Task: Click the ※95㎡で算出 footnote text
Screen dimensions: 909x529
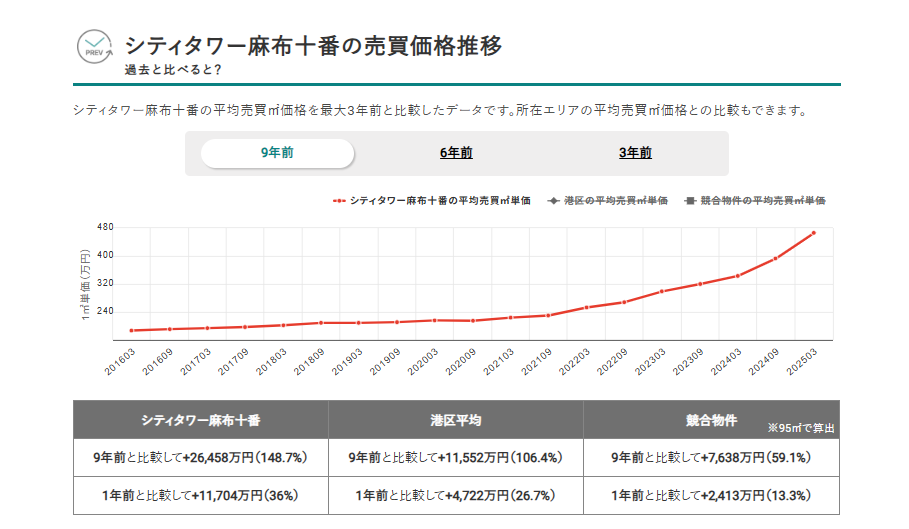Action: pyautogui.click(x=801, y=428)
